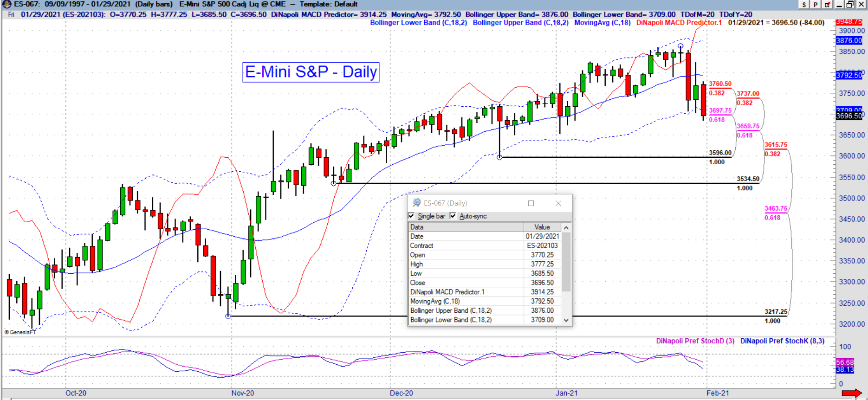Click the Feb-21 time axis label

[718, 393]
